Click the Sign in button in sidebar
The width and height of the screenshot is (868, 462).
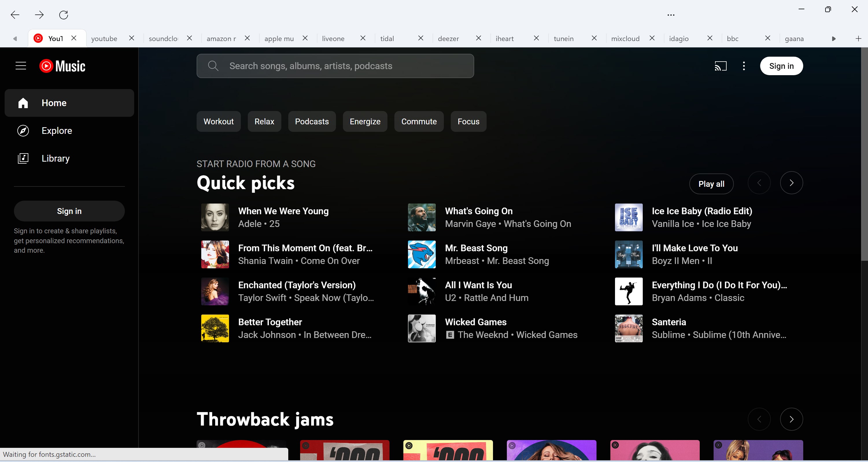pyautogui.click(x=69, y=211)
